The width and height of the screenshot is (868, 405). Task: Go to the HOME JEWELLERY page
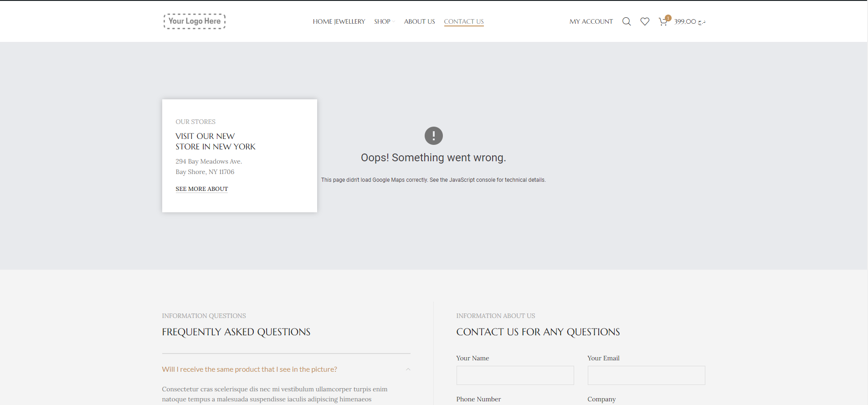click(x=339, y=21)
